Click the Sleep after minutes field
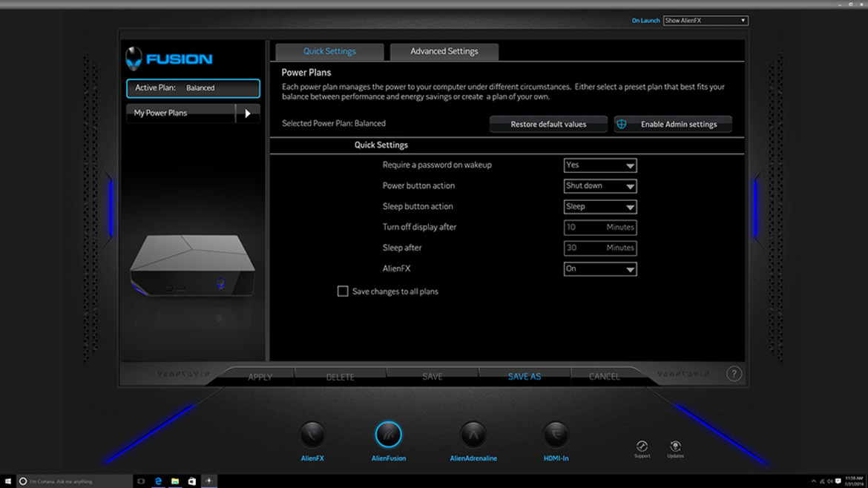Image resolution: width=868 pixels, height=488 pixels. (600, 248)
